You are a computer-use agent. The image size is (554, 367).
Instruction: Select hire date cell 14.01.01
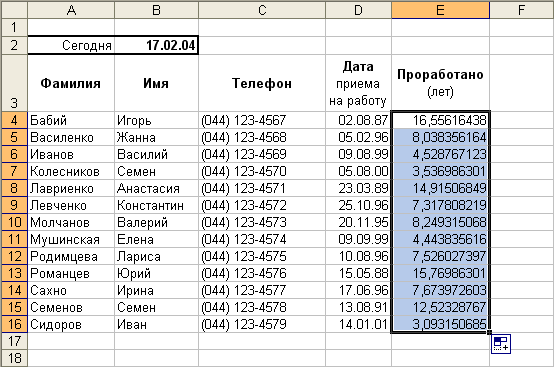point(358,324)
